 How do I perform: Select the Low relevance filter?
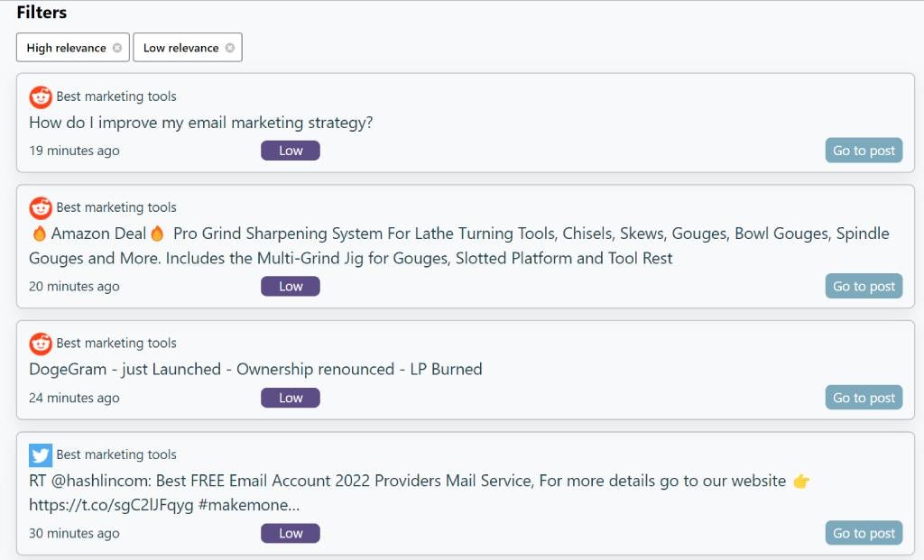(x=180, y=47)
